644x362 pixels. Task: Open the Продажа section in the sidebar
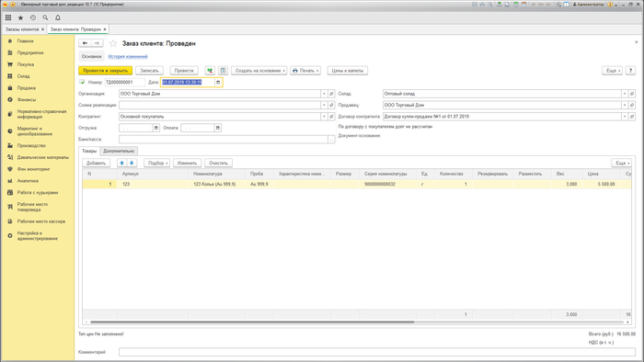click(x=27, y=87)
